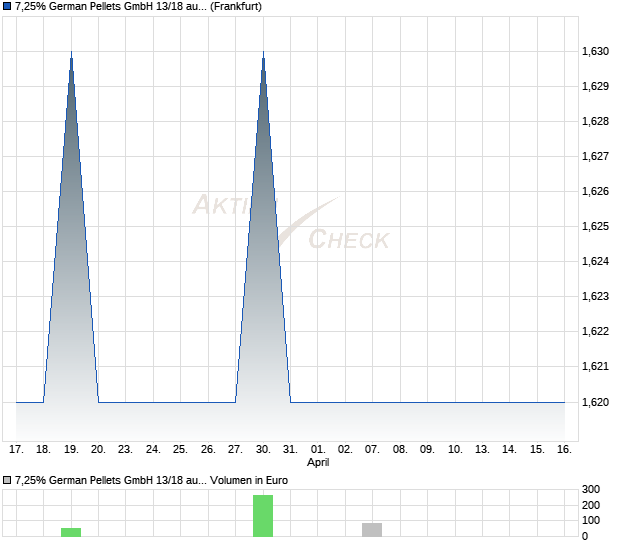Click the grey volume legend square
The image size is (620, 546).
(x=7, y=480)
